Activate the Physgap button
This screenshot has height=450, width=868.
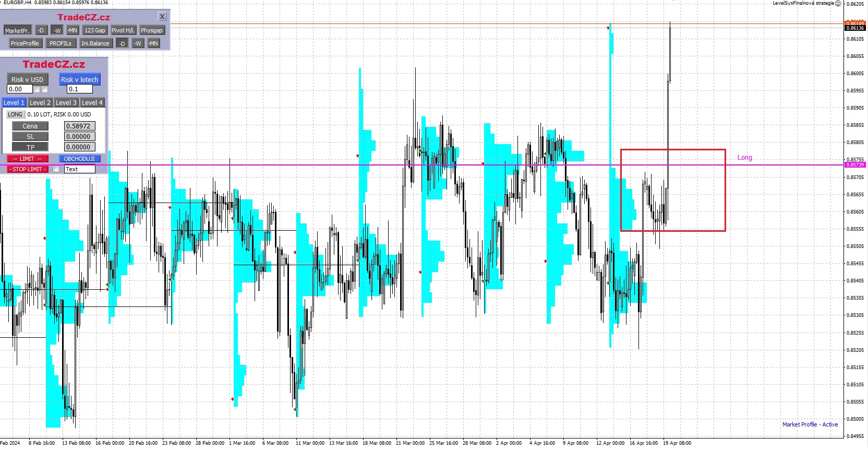click(151, 30)
